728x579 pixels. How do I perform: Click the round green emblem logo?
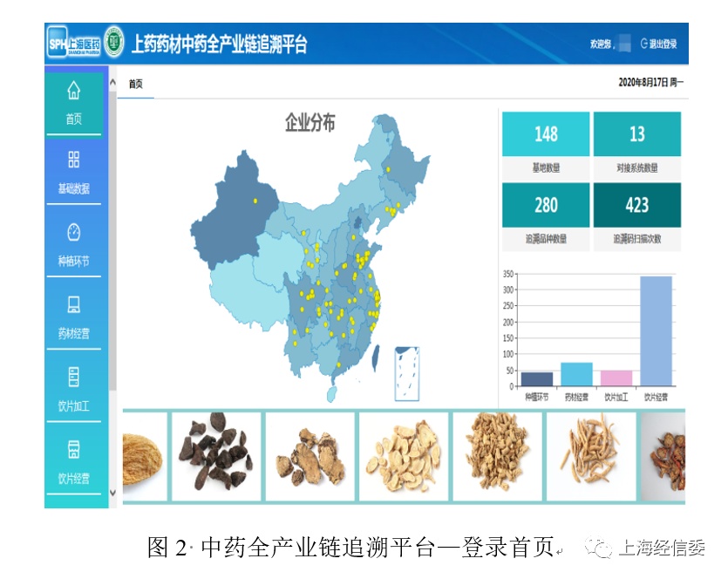click(x=113, y=42)
